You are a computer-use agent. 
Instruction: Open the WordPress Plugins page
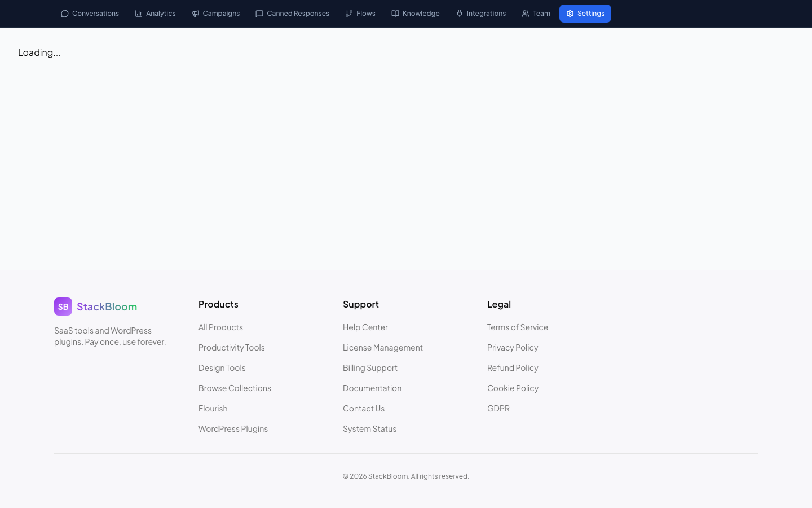click(233, 428)
